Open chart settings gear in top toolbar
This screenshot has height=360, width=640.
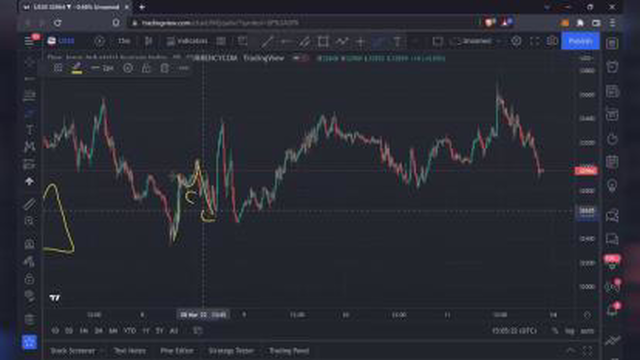(516, 41)
